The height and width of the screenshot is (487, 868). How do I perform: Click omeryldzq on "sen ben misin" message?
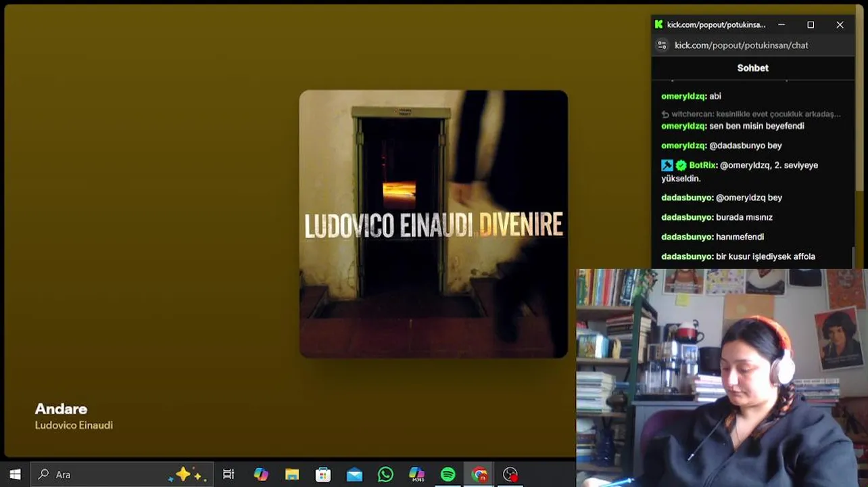[683, 126]
